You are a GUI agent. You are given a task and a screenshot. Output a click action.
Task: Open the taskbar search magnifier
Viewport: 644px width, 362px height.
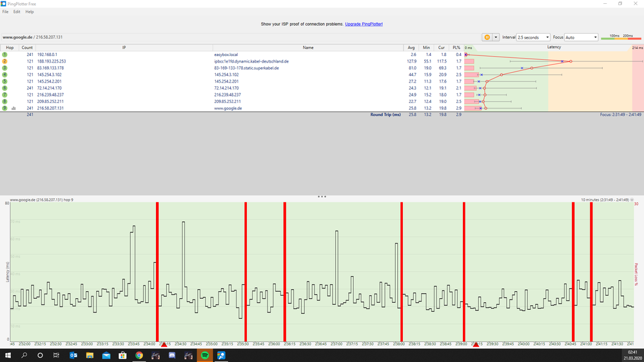24,356
